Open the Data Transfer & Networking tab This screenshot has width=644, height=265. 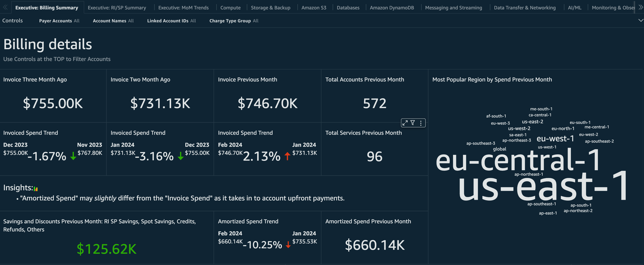(524, 8)
